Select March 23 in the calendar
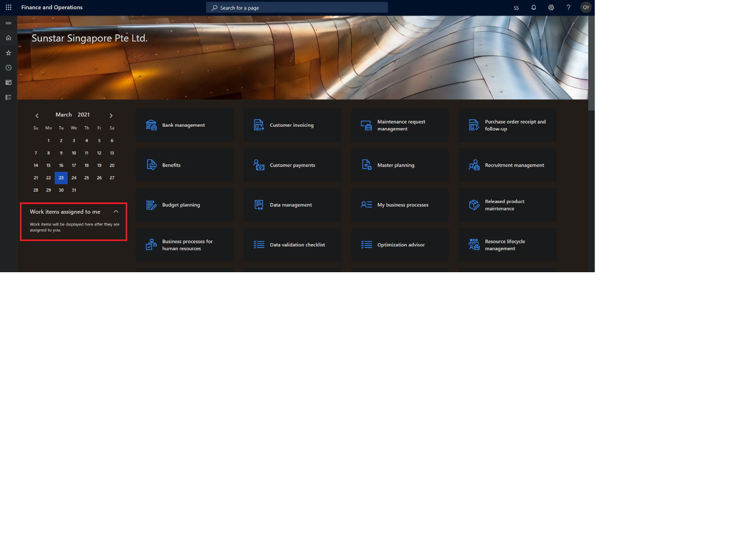Viewport: 738px width, 560px height. click(61, 178)
